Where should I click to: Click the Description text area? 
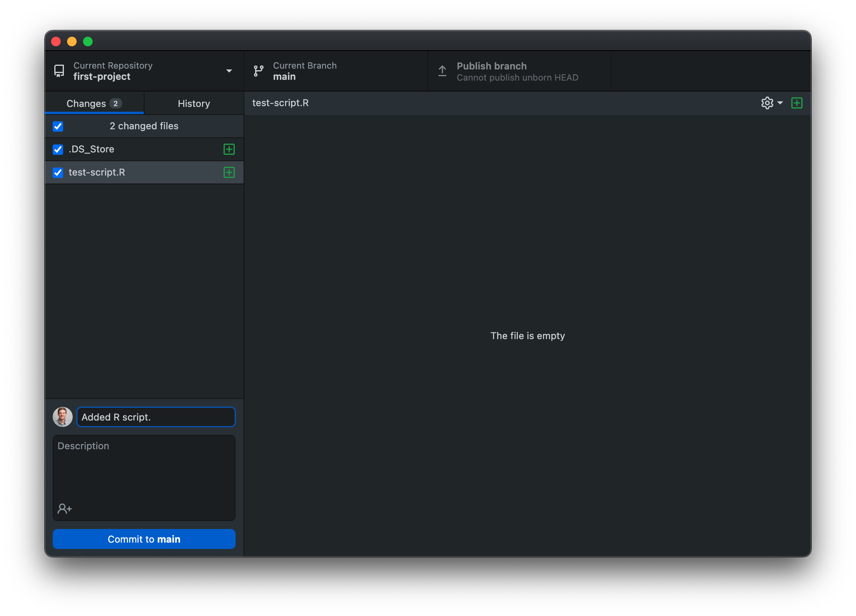pyautogui.click(x=144, y=478)
